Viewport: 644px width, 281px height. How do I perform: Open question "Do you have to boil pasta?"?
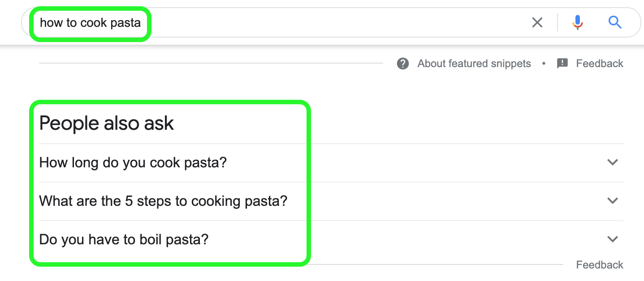click(x=124, y=239)
